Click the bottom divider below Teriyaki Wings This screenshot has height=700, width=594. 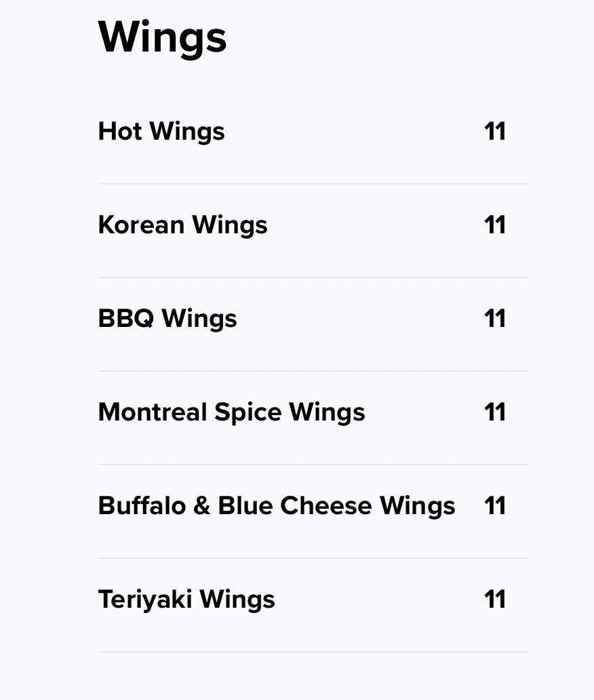(x=313, y=652)
